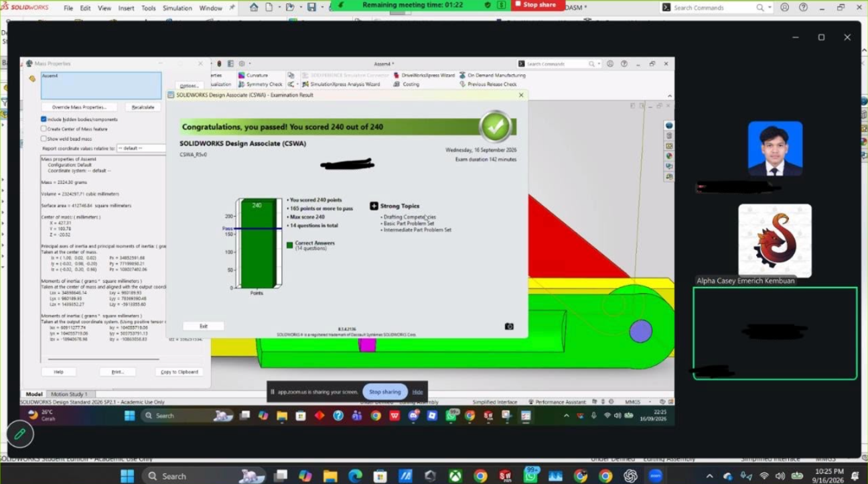Viewport: 868px width, 484px height.
Task: Toggle Include hidden bodies/components checkbox
Action: [44, 119]
